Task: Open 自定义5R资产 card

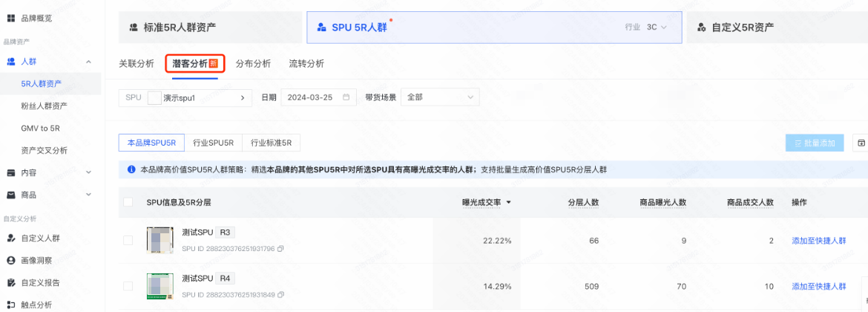Action: pyautogui.click(x=777, y=27)
